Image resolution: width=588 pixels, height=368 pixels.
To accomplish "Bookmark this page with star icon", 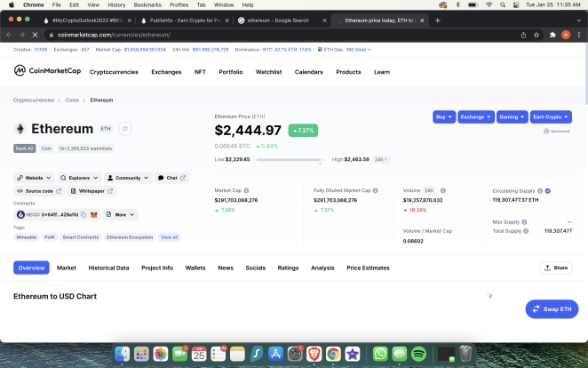I will pyautogui.click(x=536, y=35).
